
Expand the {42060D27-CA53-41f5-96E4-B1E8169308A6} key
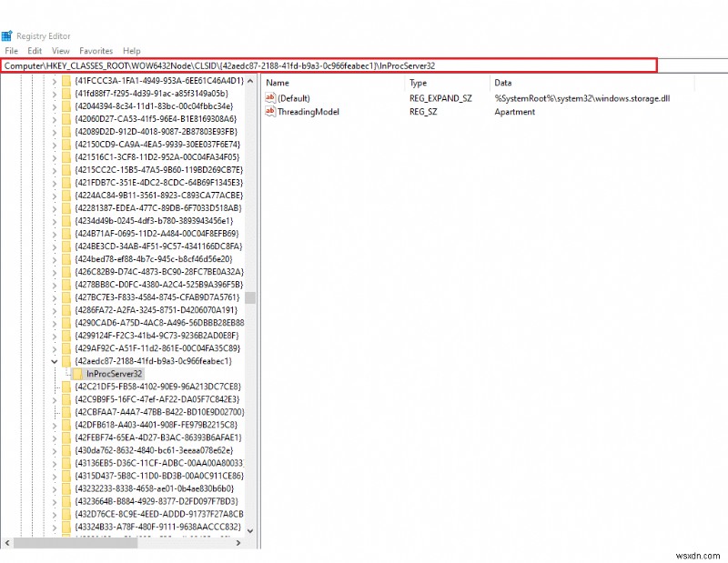(54, 119)
